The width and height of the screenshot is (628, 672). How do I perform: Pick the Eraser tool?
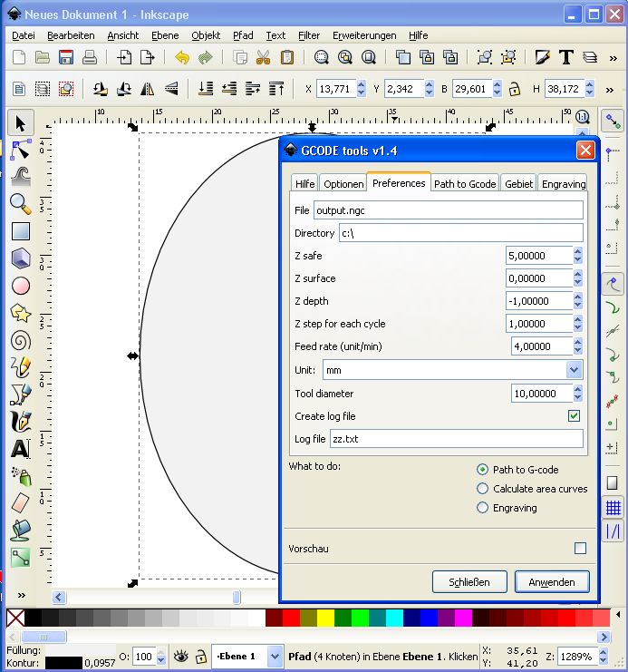click(20, 503)
